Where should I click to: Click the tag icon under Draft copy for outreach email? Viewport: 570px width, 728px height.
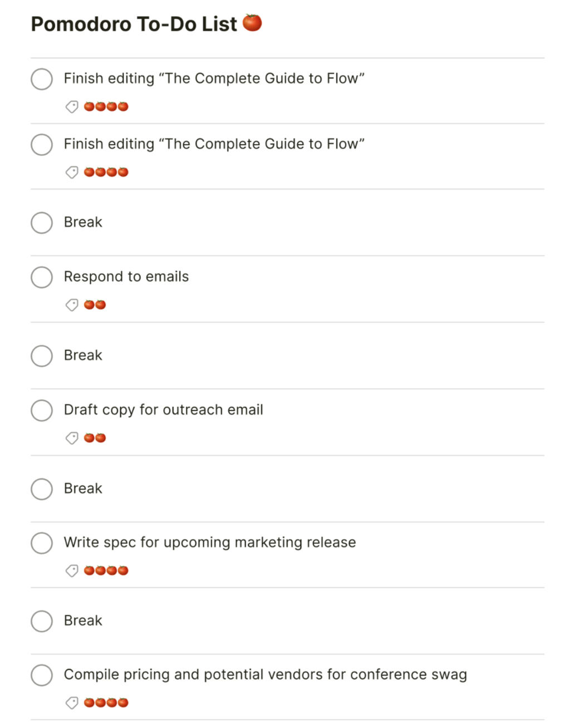point(72,437)
